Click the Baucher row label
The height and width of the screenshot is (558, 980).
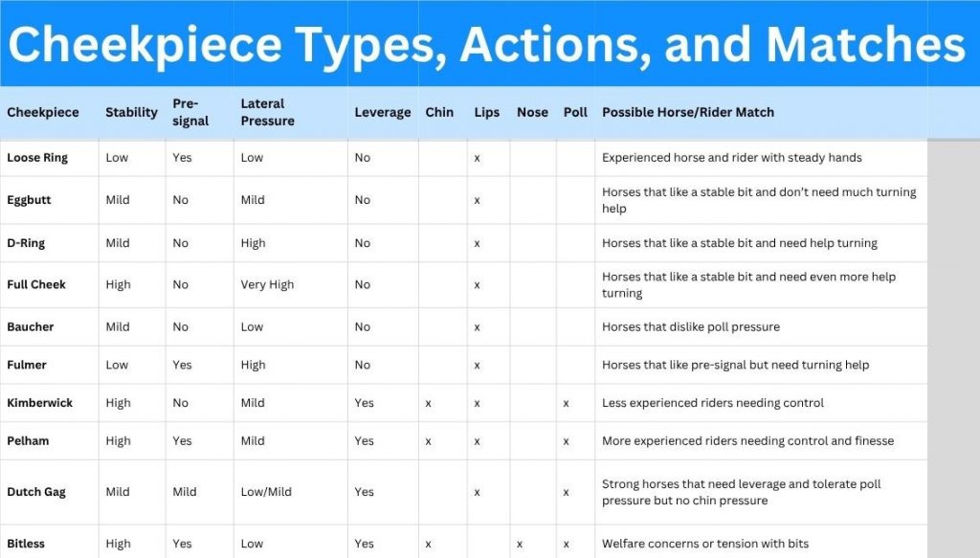[x=31, y=326]
